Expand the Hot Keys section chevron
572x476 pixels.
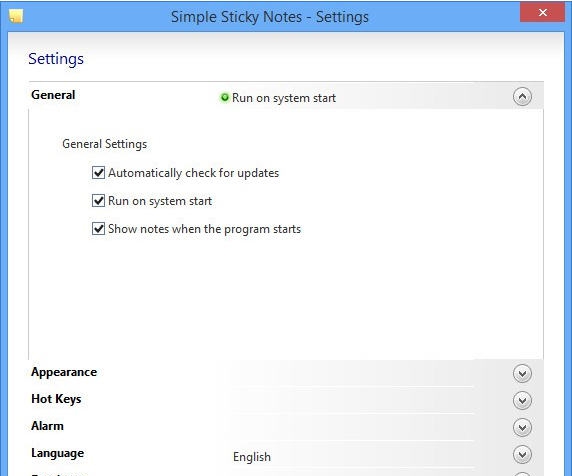tap(522, 400)
